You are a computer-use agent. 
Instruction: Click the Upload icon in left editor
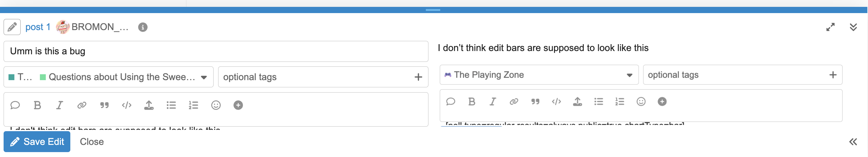point(149,105)
